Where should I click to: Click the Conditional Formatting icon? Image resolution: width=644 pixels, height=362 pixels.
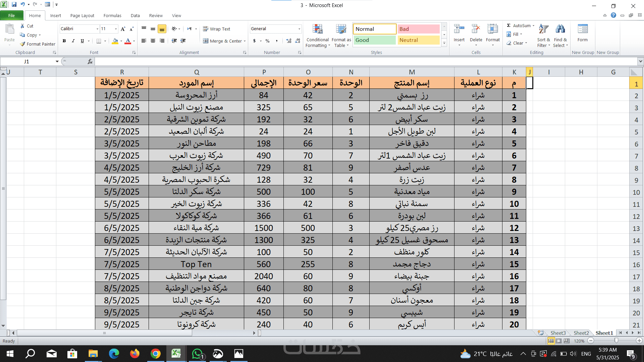317,29
